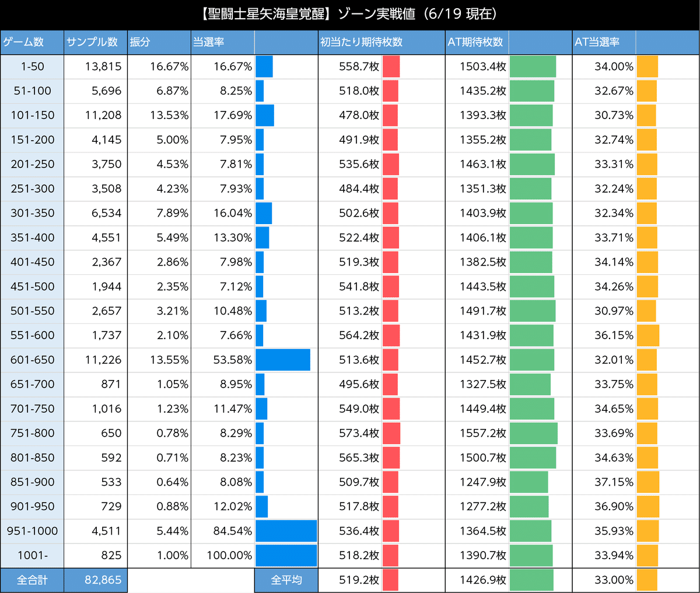Image resolution: width=700 pixels, height=593 pixels.
Task: Click the blue bar for row 951-1000
Action: 286,531
